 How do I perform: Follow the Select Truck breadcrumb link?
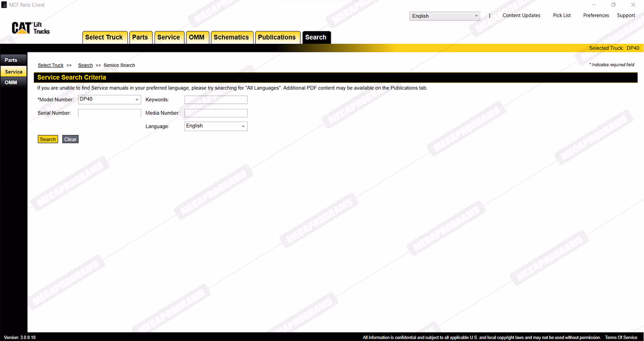(x=50, y=66)
